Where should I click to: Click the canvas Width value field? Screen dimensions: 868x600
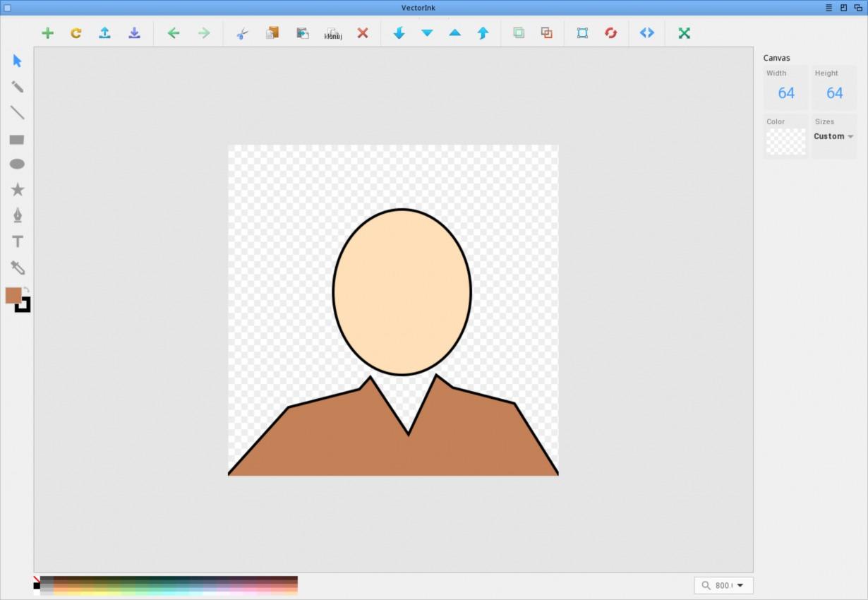point(785,93)
